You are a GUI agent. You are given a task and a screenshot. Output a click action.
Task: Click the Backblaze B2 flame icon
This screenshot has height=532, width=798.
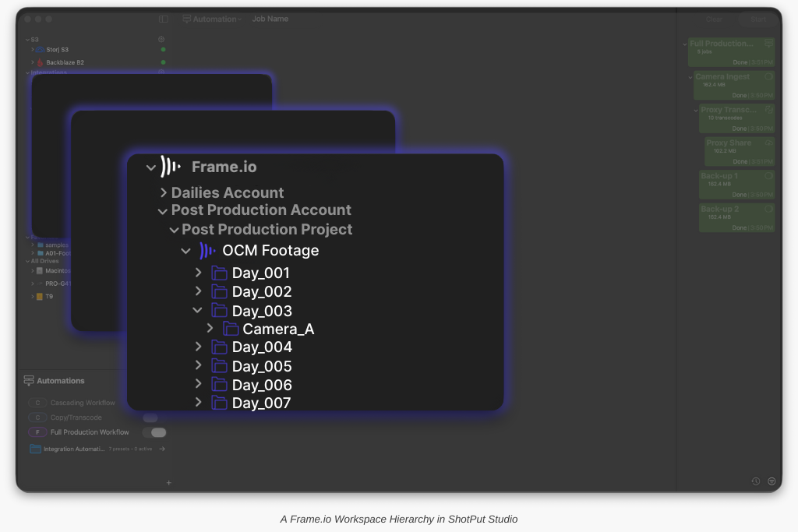(x=40, y=62)
